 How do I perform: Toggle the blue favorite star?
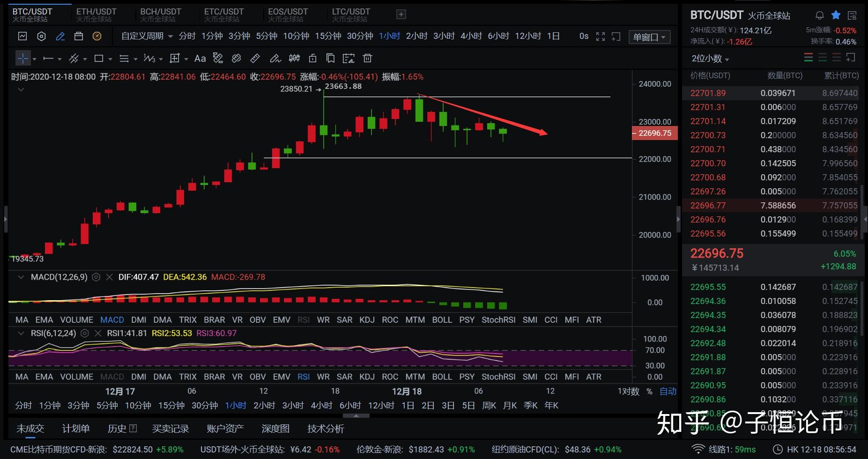[x=836, y=15]
